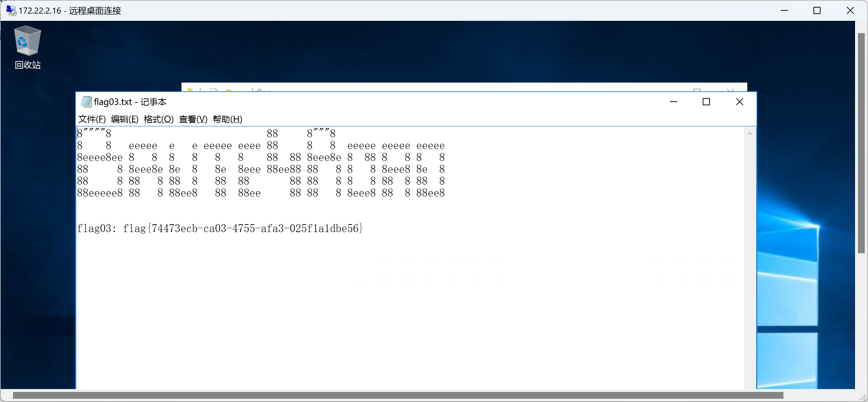Image resolution: width=868 pixels, height=402 pixels.
Task: Click the Notepad scroll-up arrow
Action: 750,134
